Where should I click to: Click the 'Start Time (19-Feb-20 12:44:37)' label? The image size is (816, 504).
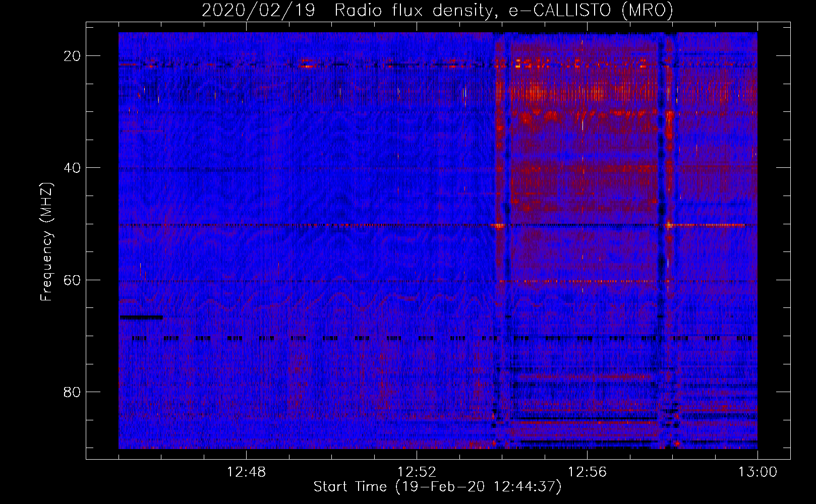coord(437,487)
